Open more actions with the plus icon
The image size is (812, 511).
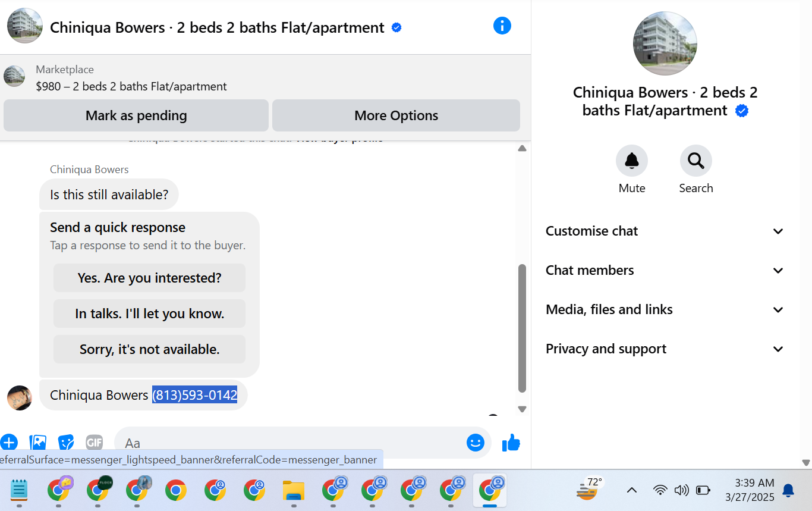point(8,443)
